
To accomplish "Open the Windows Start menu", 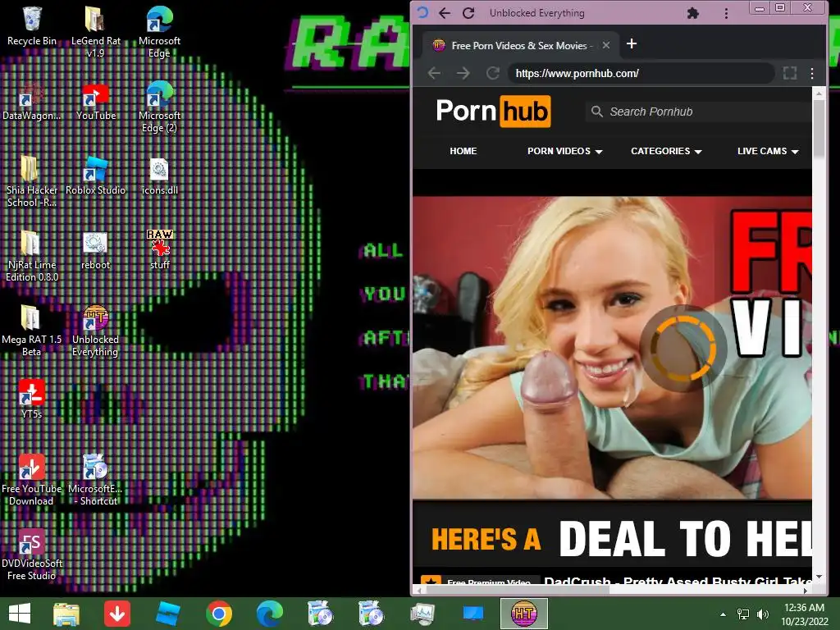I will 20,614.
